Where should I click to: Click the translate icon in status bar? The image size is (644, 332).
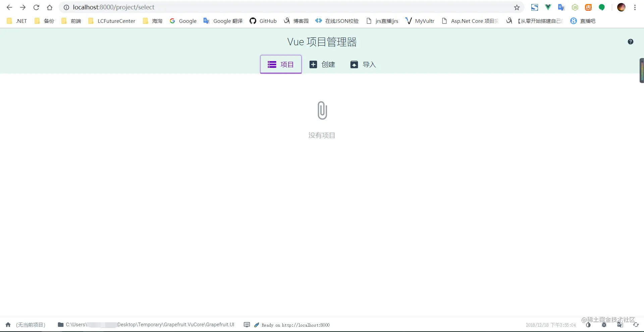tap(620, 325)
